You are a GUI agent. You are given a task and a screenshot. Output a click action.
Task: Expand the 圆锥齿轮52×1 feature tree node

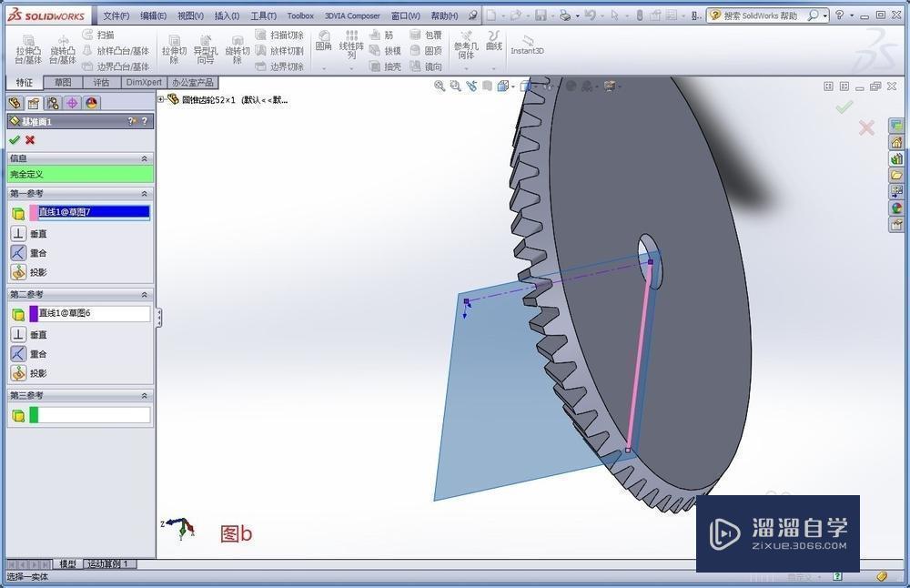(x=161, y=99)
